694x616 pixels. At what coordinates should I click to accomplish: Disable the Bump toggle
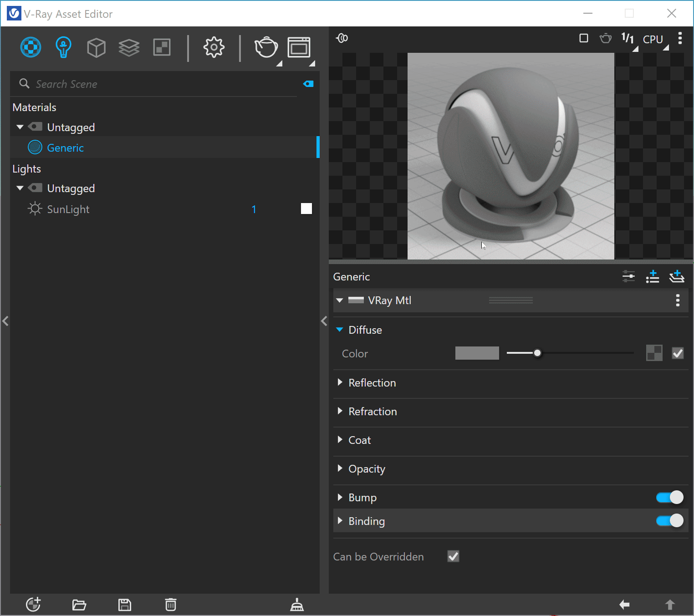(670, 497)
